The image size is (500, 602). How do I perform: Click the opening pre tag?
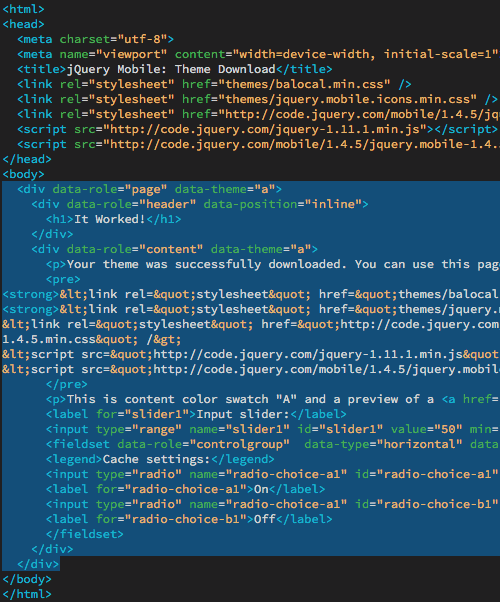point(63,279)
